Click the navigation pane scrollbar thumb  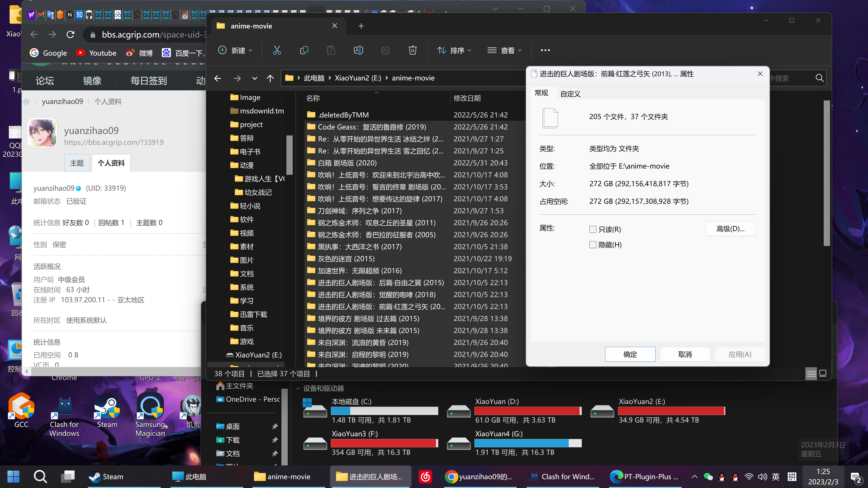pos(289,155)
